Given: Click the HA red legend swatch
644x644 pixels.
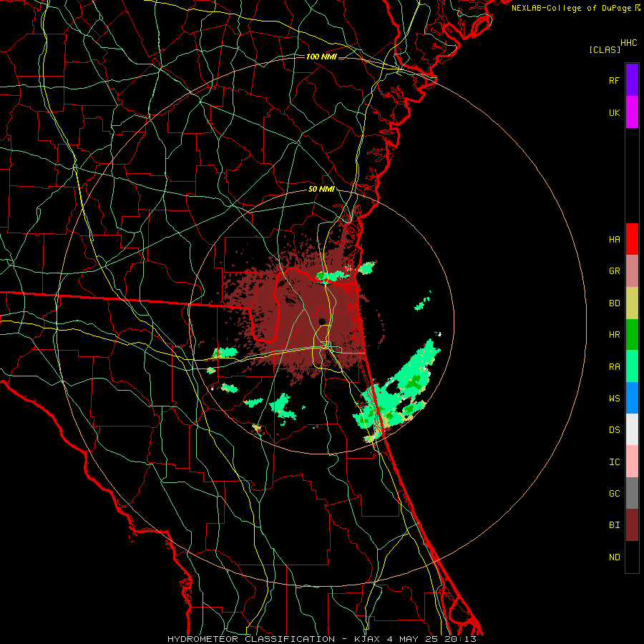Looking at the screenshot, I should coord(632,239).
